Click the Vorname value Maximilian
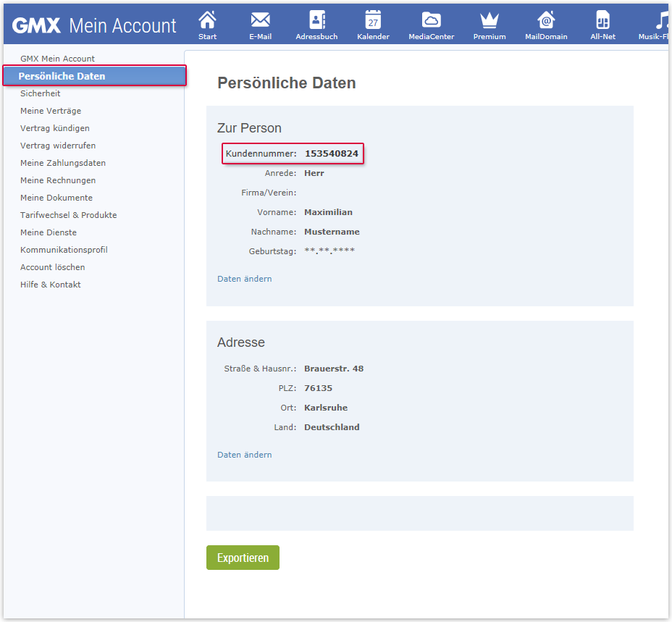The width and height of the screenshot is (672, 622). pos(328,212)
